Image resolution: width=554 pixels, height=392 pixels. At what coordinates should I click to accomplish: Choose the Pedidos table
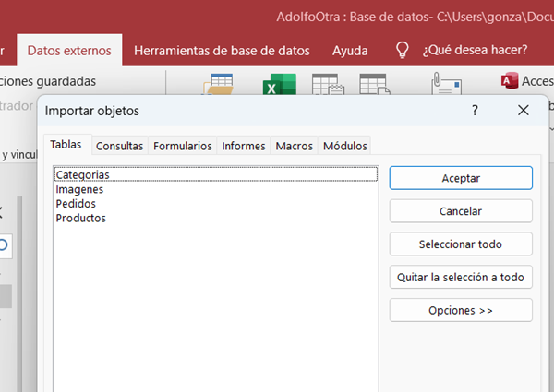[x=75, y=204]
